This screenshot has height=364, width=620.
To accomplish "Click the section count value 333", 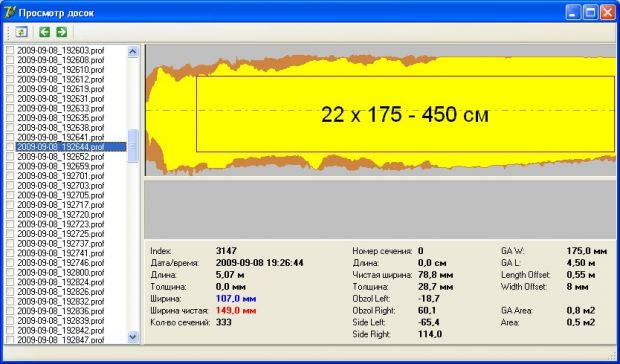I will point(223,322).
